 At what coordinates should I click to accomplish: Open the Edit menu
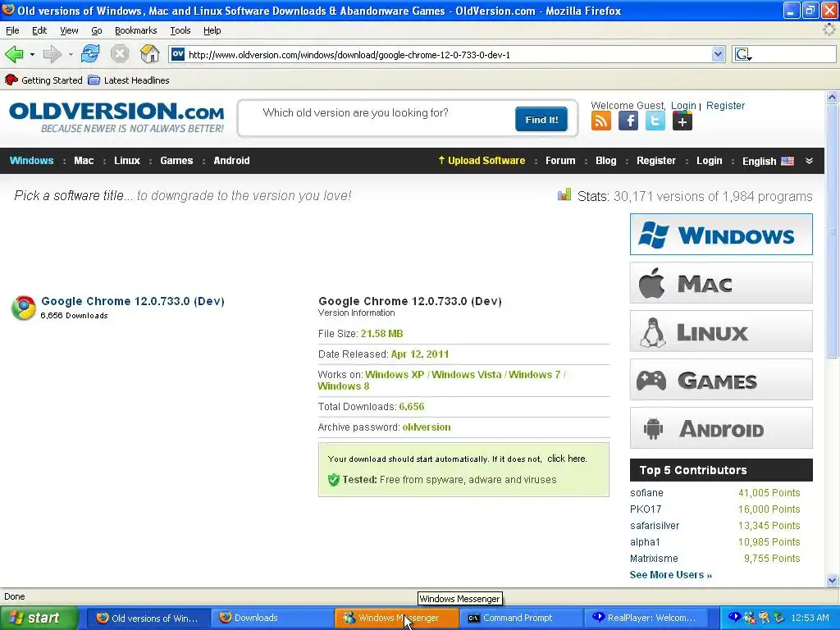[39, 30]
